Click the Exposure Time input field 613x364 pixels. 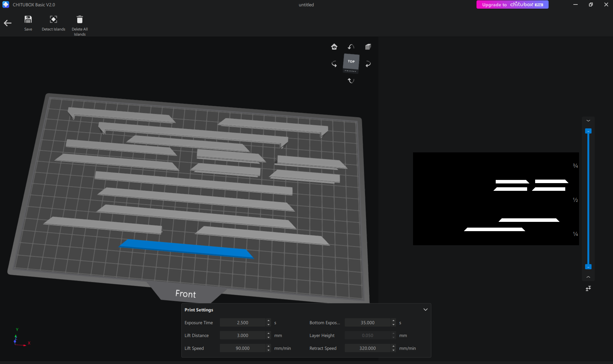(x=243, y=323)
